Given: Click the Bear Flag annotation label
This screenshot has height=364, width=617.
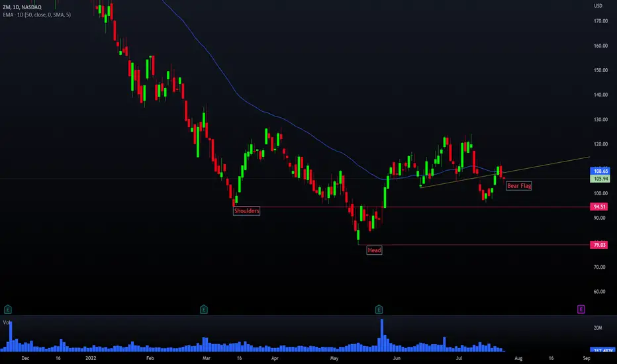Looking at the screenshot, I should pos(519,186).
